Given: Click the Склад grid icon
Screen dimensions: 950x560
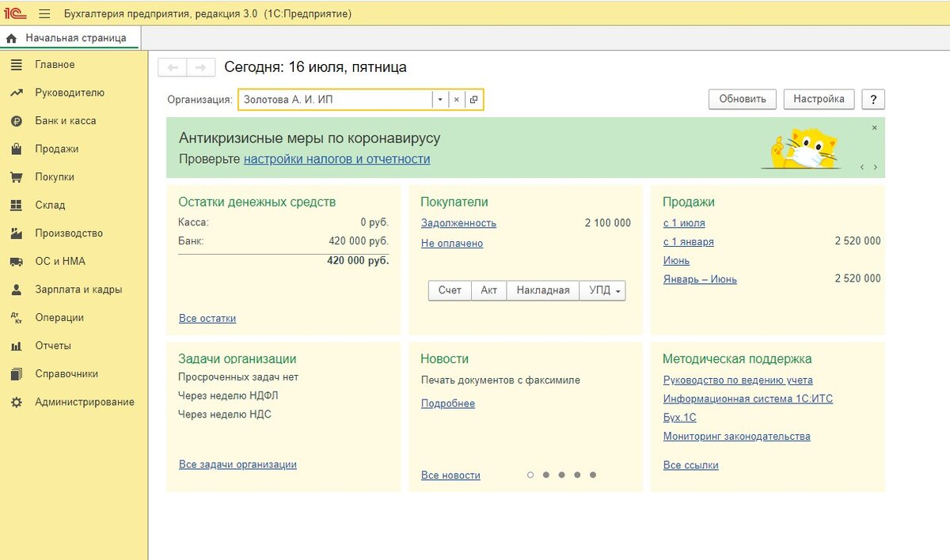Looking at the screenshot, I should click(17, 205).
